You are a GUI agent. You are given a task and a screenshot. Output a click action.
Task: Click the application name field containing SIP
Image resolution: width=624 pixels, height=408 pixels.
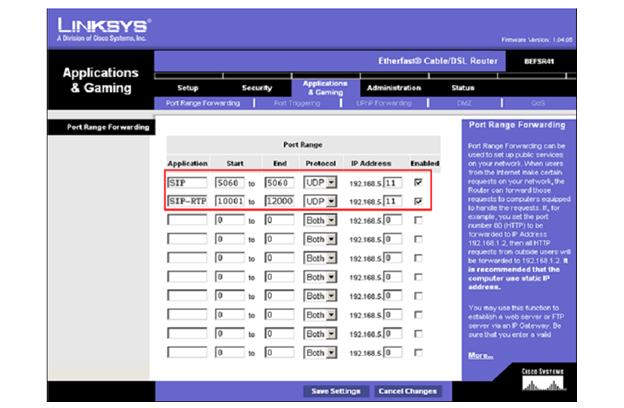click(x=187, y=183)
